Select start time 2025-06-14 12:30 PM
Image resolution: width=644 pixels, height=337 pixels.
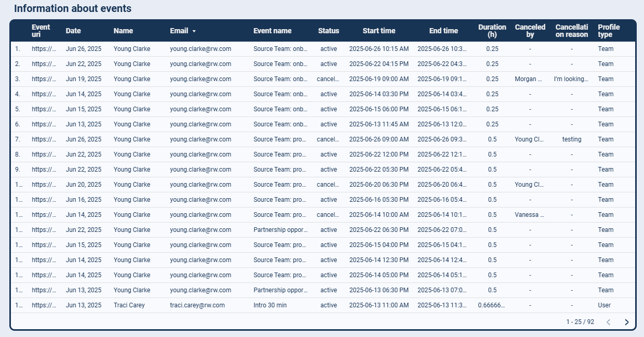[379, 260]
